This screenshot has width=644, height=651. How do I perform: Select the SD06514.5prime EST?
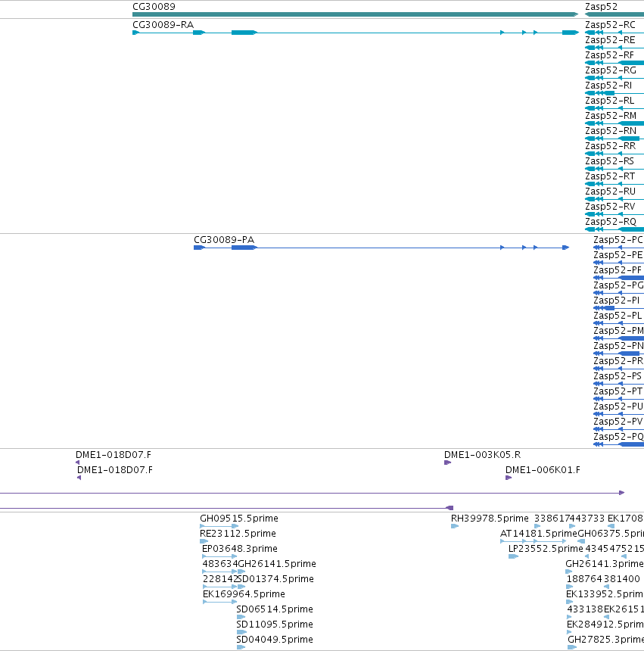[x=275, y=609]
